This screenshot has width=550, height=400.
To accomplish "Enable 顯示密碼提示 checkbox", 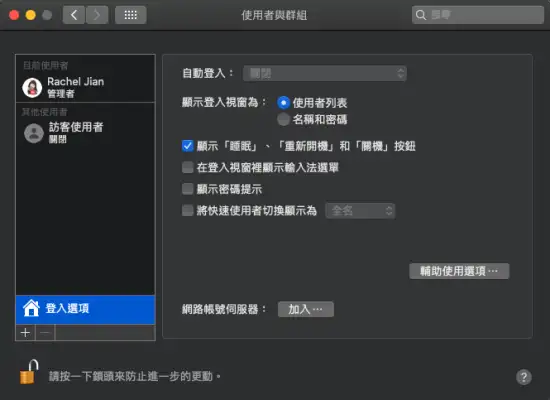I will [x=188, y=189].
